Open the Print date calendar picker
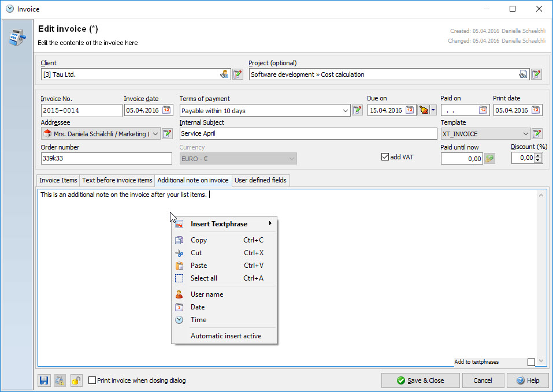 click(536, 110)
